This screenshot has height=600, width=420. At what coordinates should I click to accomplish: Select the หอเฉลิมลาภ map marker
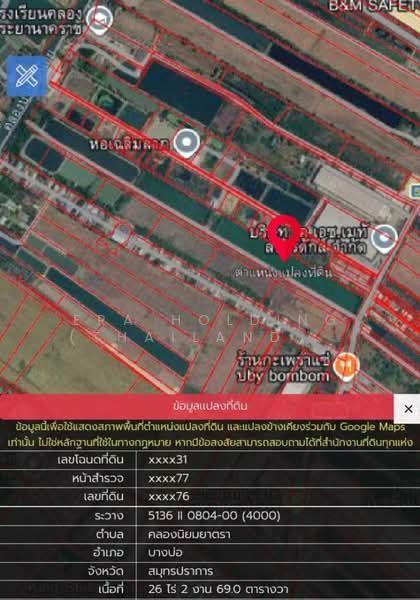coord(187,143)
